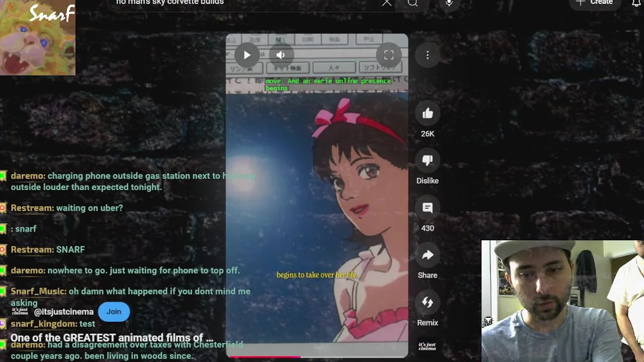Open the three-dot more options menu
This screenshot has width=644, height=362.
pos(428,55)
